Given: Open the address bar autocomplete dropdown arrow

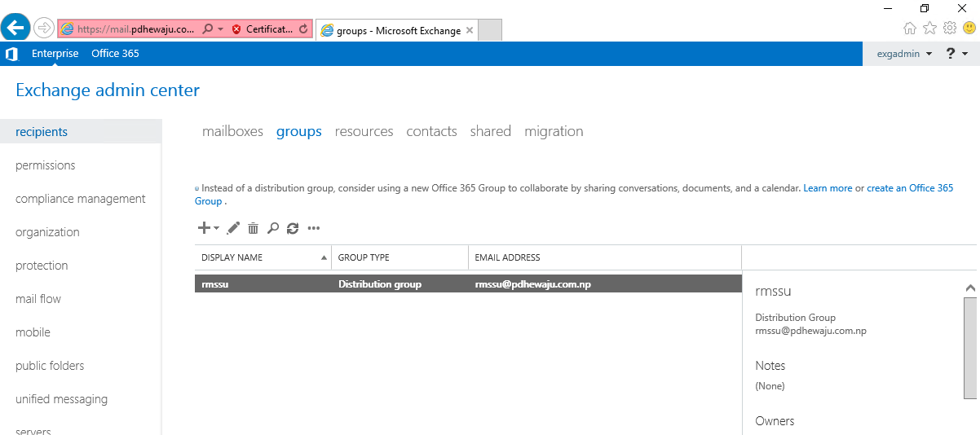Looking at the screenshot, I should click(x=220, y=29).
